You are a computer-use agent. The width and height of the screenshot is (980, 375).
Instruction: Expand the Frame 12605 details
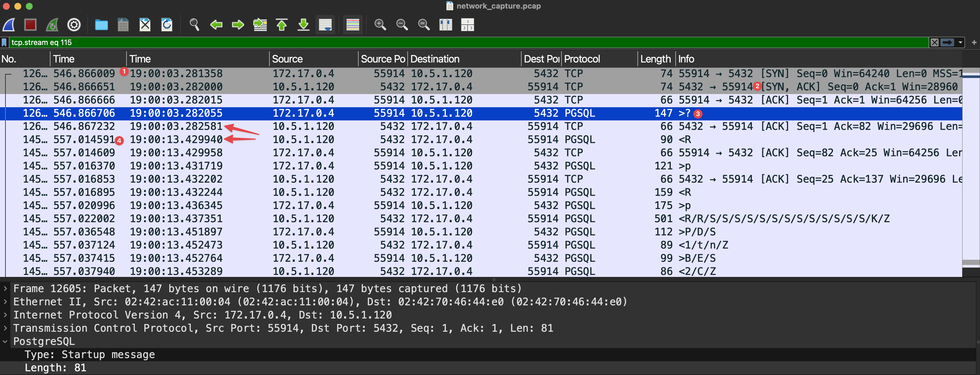5,289
